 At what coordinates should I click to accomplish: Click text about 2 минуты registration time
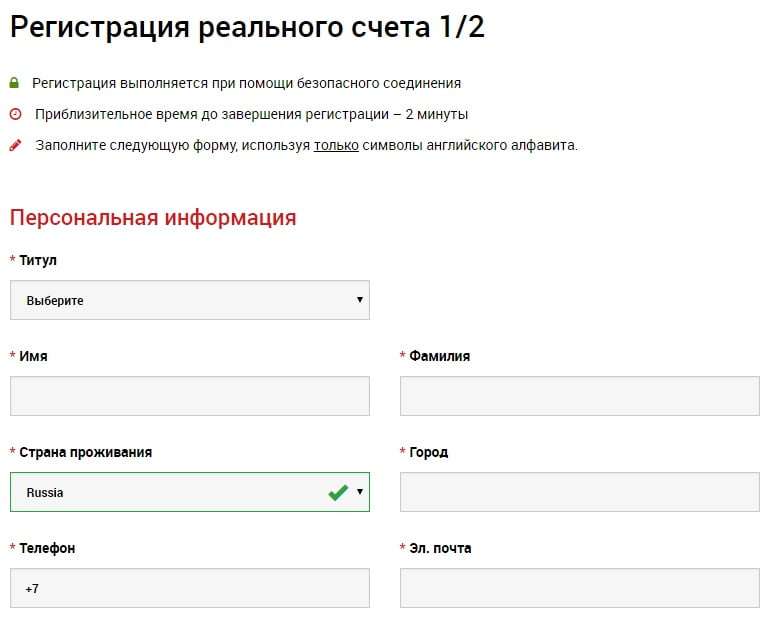point(251,115)
